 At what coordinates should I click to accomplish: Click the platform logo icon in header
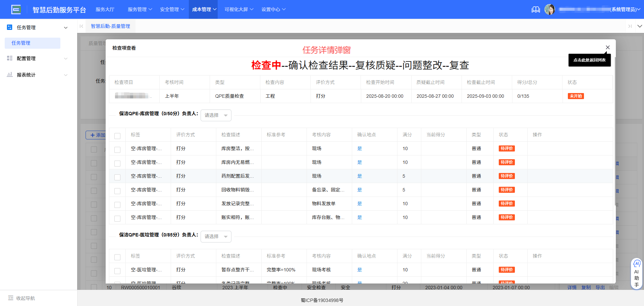16,9
